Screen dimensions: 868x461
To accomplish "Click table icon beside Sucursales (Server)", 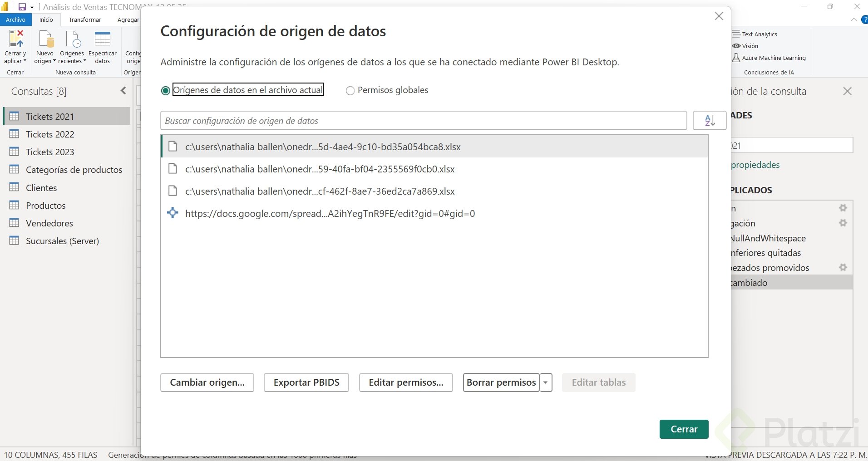I will click(x=15, y=240).
